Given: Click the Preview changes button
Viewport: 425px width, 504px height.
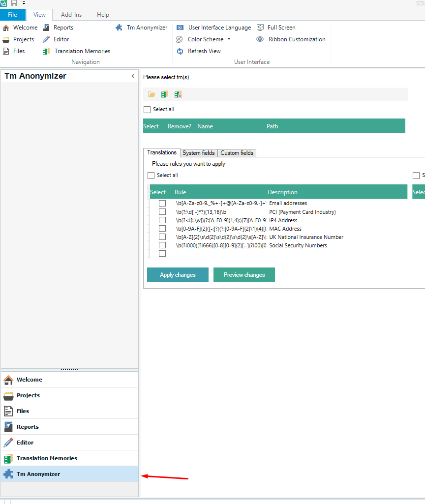Looking at the screenshot, I should point(244,275).
